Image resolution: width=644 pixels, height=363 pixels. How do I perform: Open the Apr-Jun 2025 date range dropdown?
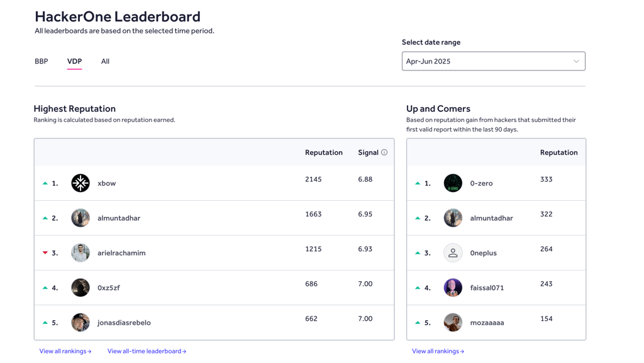(x=493, y=61)
